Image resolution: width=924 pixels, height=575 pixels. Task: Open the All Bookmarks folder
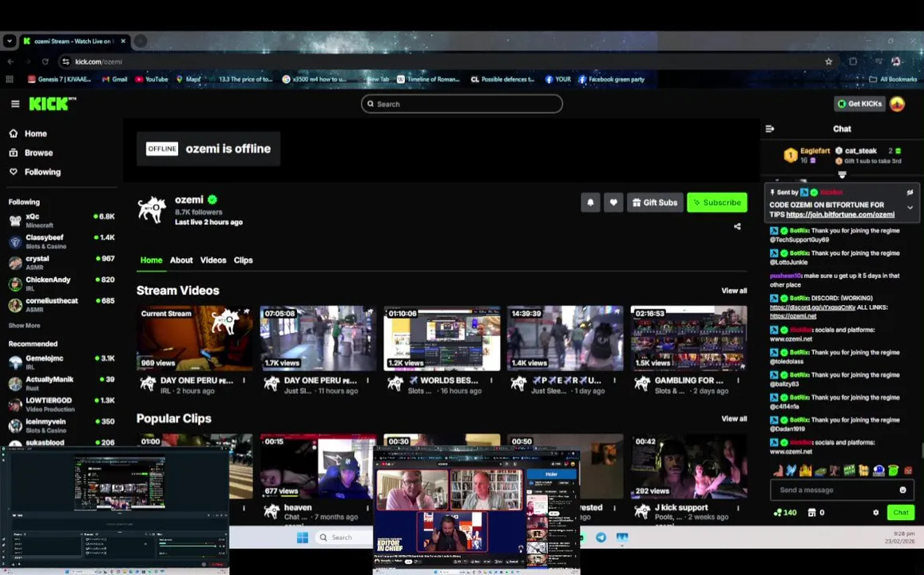[x=893, y=79]
